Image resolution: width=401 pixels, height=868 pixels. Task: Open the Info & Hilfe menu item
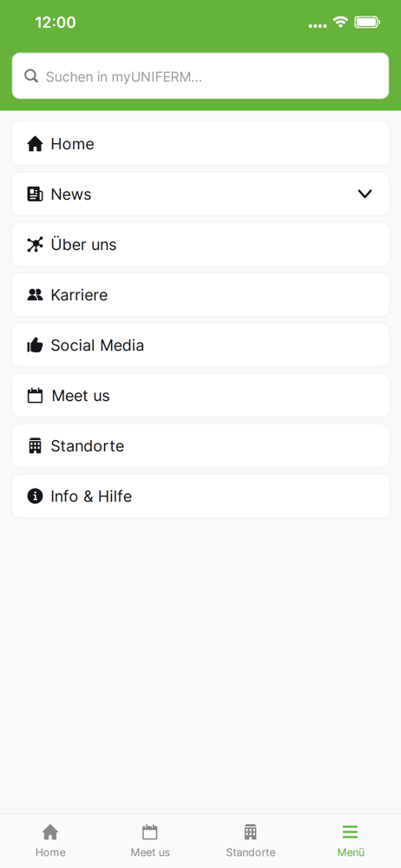200,496
